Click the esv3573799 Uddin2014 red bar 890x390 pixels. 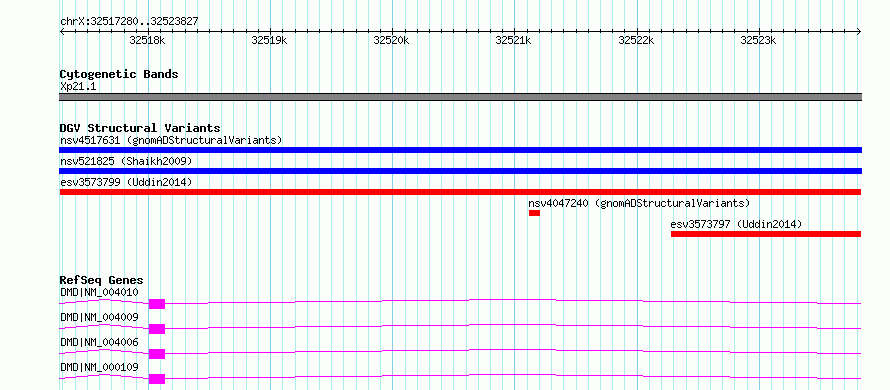[460, 192]
